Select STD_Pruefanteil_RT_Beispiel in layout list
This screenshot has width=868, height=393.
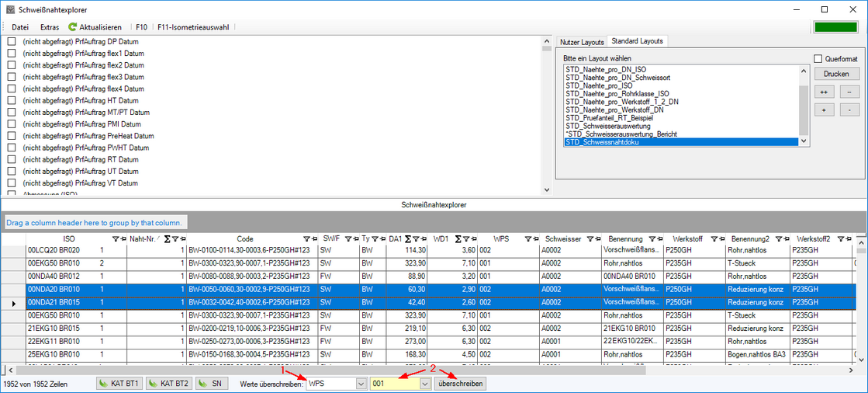tap(609, 117)
